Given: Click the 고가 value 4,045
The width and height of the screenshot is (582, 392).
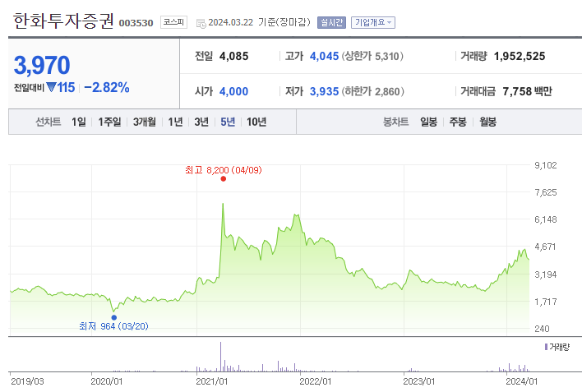Looking at the screenshot, I should tap(324, 57).
